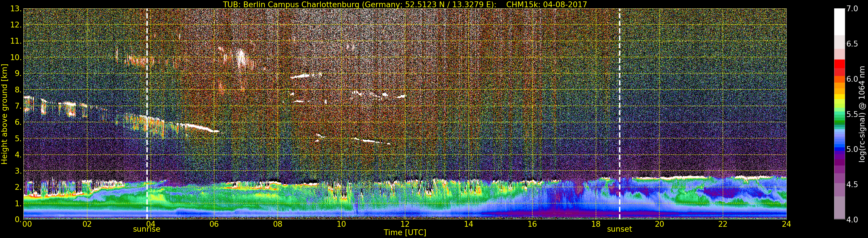Click the '10.' tick on the height axis

click(x=16, y=57)
